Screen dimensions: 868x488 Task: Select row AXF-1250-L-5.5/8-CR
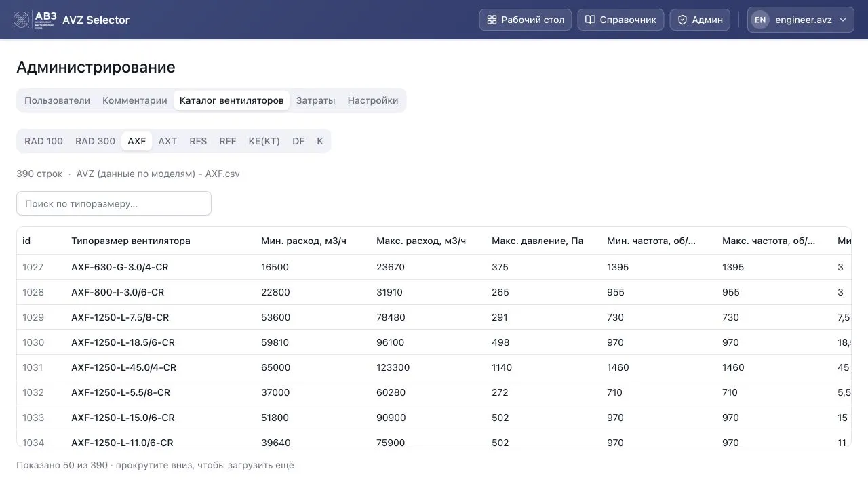tap(434, 392)
